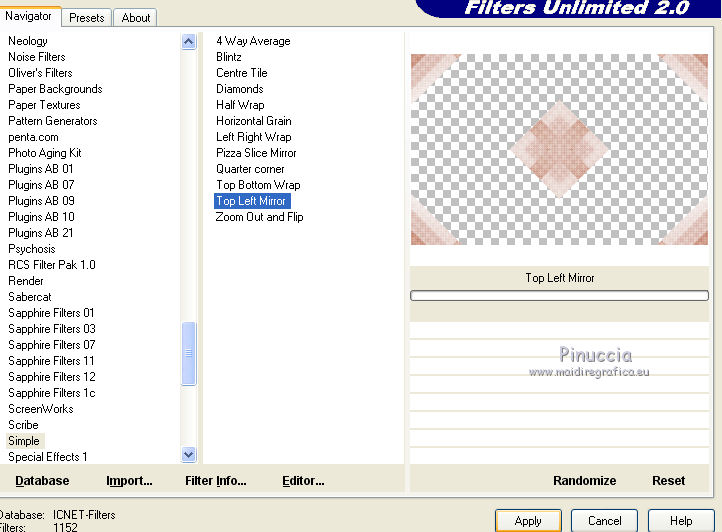The image size is (722, 532).
Task: Choose the Zoom Out and Flip filter
Action: [259, 217]
